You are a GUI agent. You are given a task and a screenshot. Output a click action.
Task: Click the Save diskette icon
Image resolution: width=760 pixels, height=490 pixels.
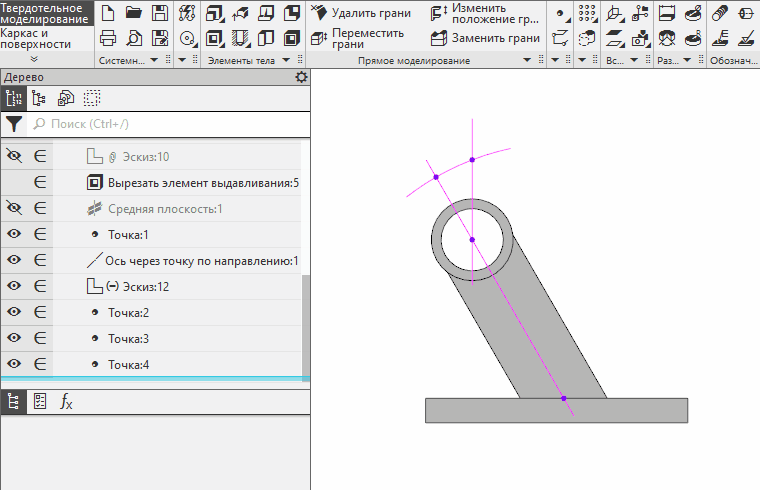pos(159,13)
